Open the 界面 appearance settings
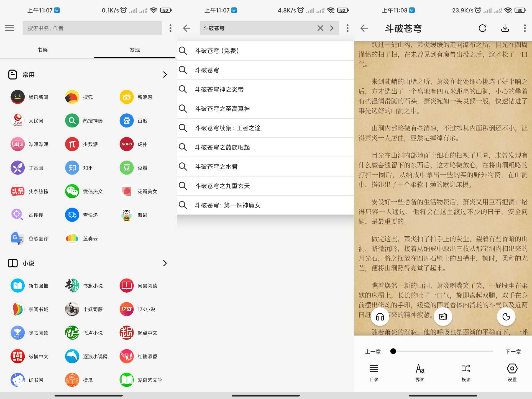Viewport: 532px width, 399px height. tap(420, 373)
